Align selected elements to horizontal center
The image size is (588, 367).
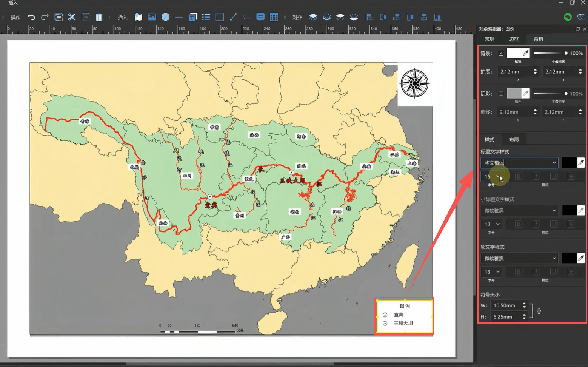[383, 17]
